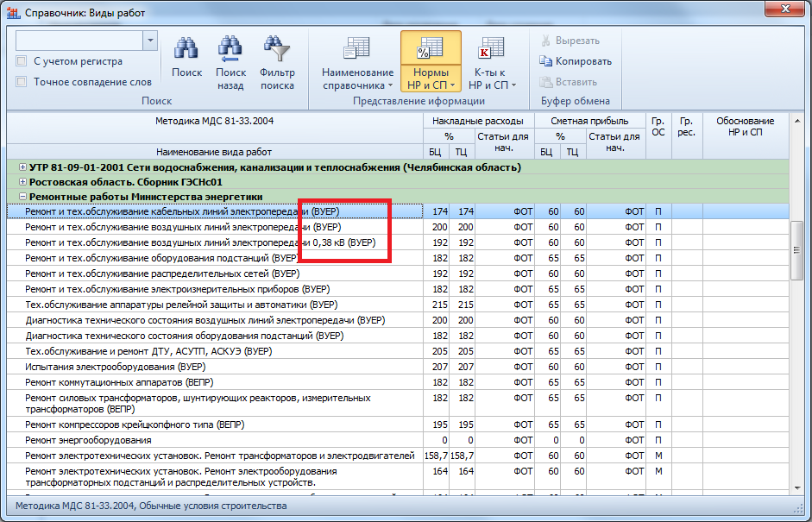Click the Обоснование НР и СП column header
Screen dimensions: 812x522
[x=745, y=126]
